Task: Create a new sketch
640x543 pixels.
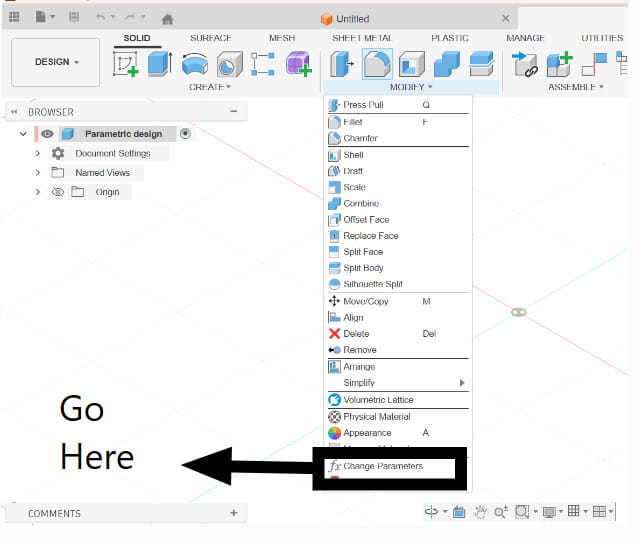Action: [126, 64]
